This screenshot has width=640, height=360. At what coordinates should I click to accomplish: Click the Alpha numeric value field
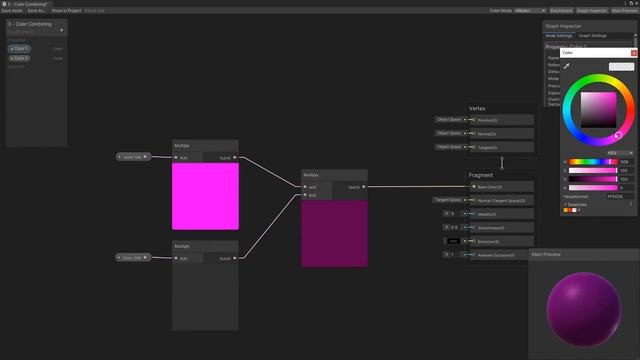click(x=627, y=188)
